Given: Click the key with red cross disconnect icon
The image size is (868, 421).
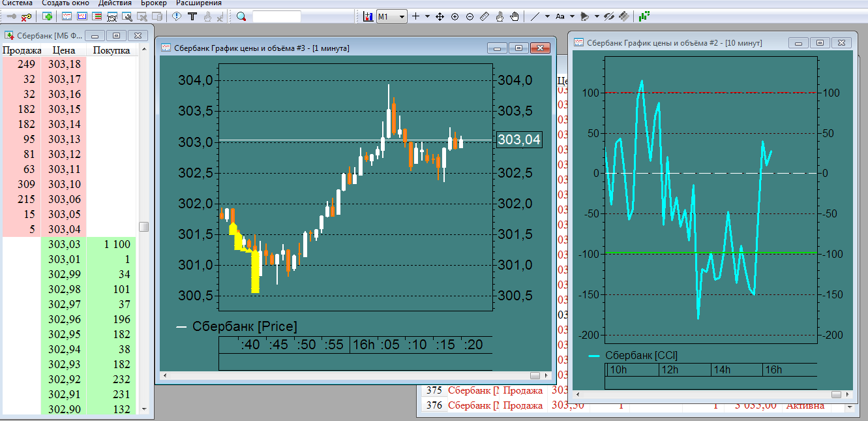Looking at the screenshot, I should tap(26, 16).
